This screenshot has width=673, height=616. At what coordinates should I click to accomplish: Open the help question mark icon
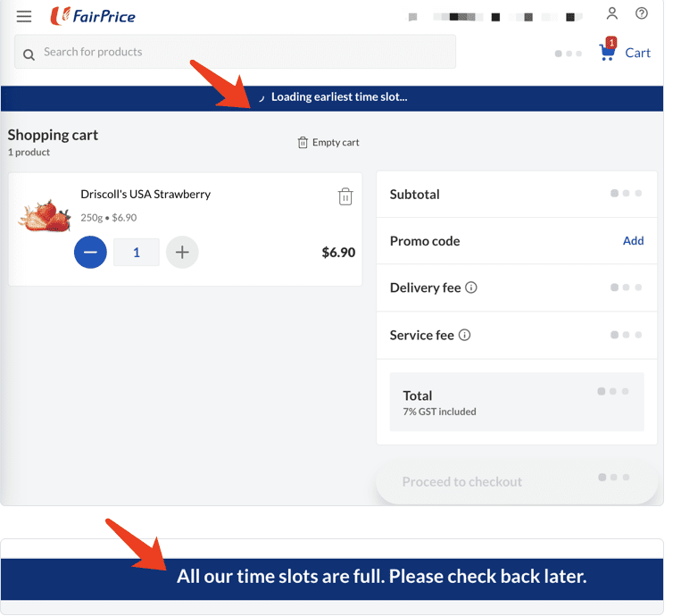pos(642,13)
